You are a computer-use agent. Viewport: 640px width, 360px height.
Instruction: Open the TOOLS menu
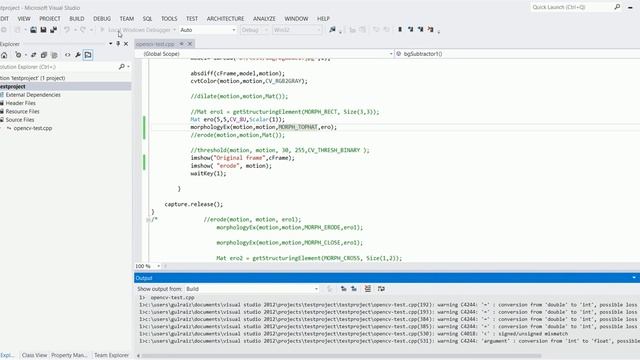pyautogui.click(x=169, y=18)
